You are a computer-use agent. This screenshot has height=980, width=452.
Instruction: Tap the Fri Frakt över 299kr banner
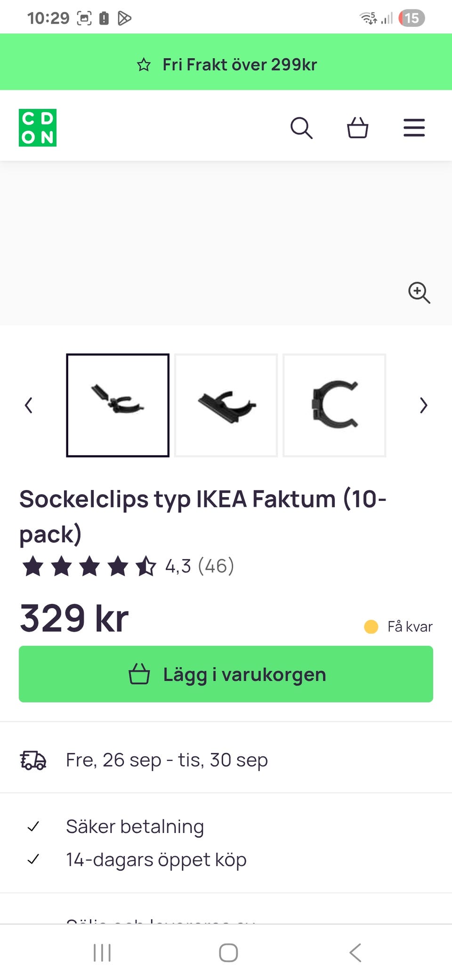226,65
